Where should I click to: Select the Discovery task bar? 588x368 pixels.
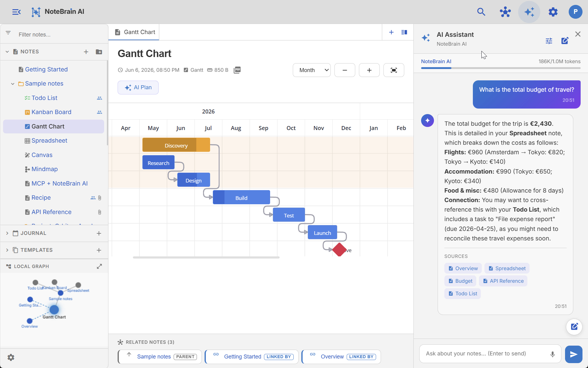(x=176, y=145)
